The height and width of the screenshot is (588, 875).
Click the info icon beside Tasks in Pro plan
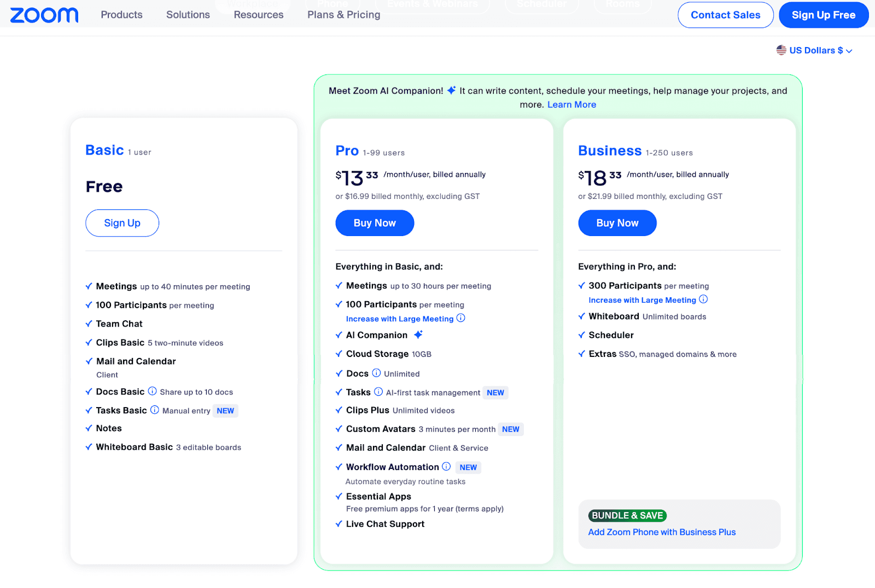pos(378,392)
